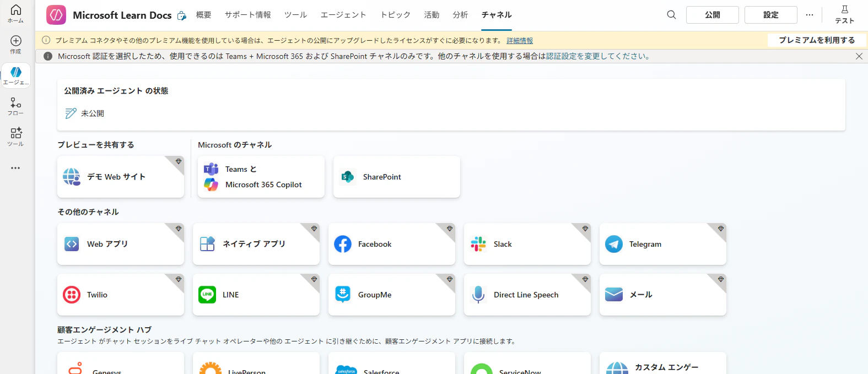This screenshot has width=868, height=374.
Task: Click the プレミアムを利用する button
Action: click(817, 40)
